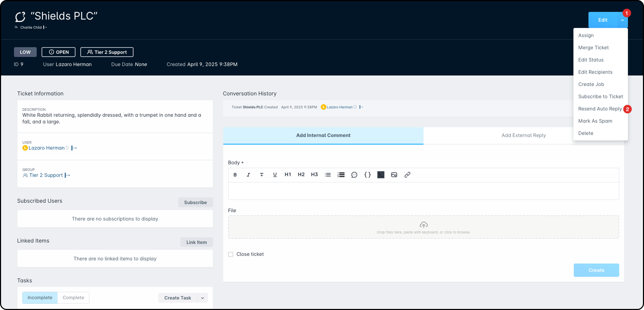Choose Edit Status menu item
The image size is (644, 310).
pyautogui.click(x=600, y=60)
